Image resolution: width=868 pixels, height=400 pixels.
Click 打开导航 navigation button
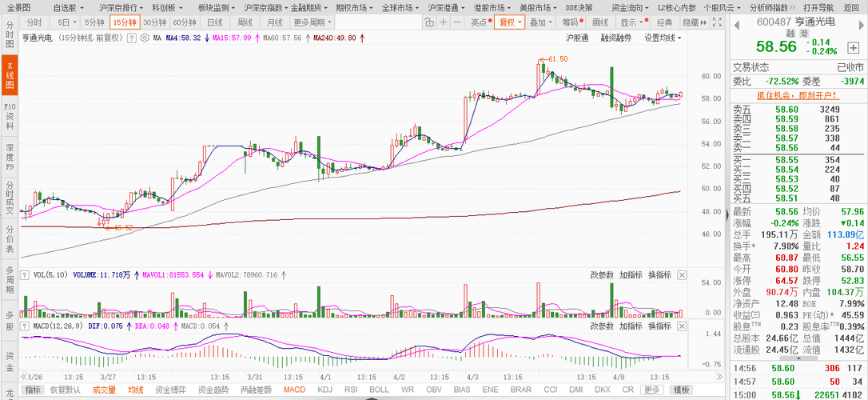tap(818, 8)
